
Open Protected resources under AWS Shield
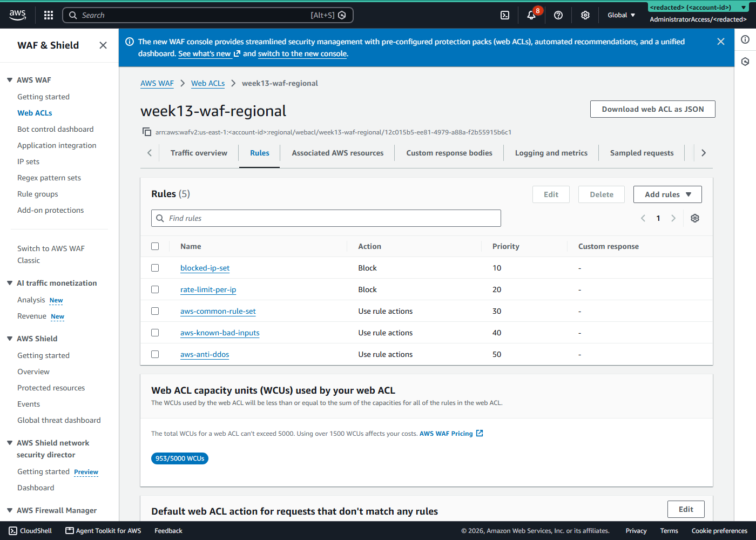51,388
